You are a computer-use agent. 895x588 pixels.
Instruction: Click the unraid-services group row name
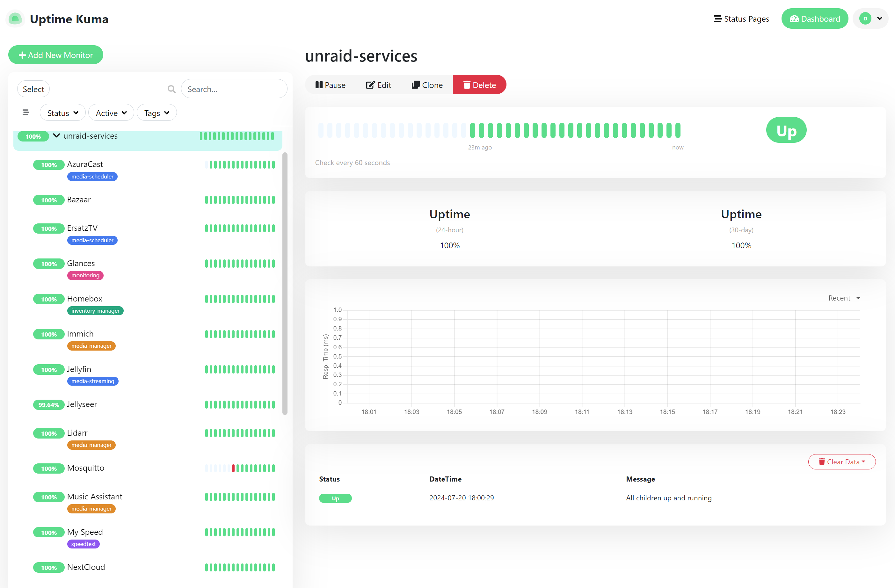click(x=90, y=136)
